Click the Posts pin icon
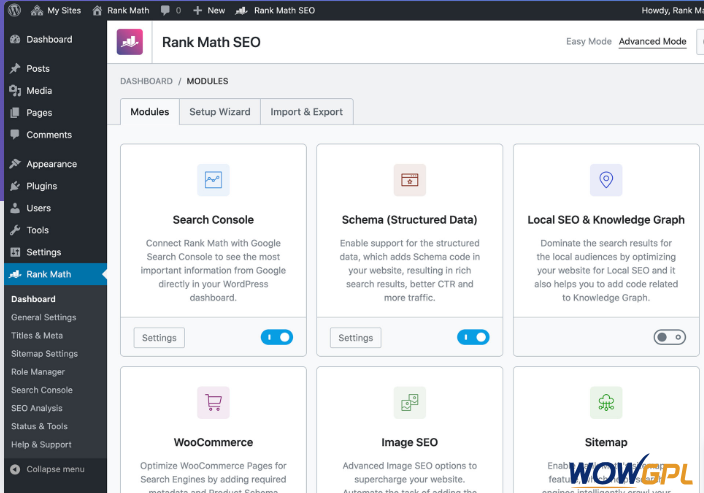Image resolution: width=704 pixels, height=493 pixels. click(15, 68)
